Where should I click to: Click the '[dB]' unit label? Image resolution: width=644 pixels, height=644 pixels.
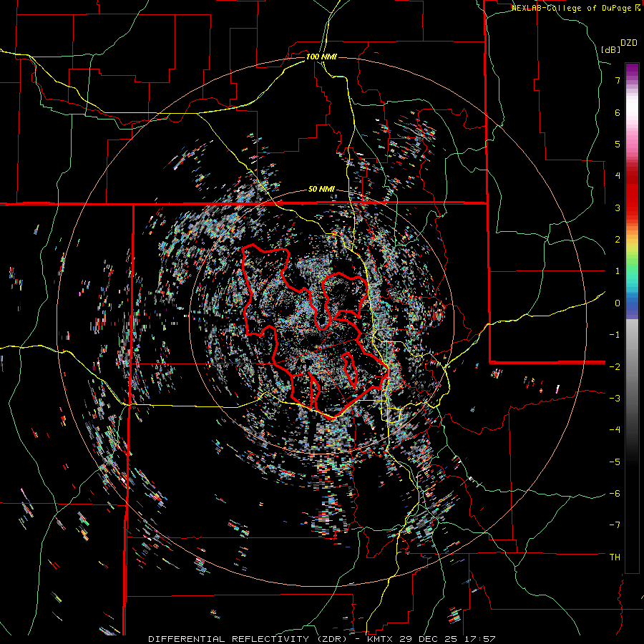point(611,49)
